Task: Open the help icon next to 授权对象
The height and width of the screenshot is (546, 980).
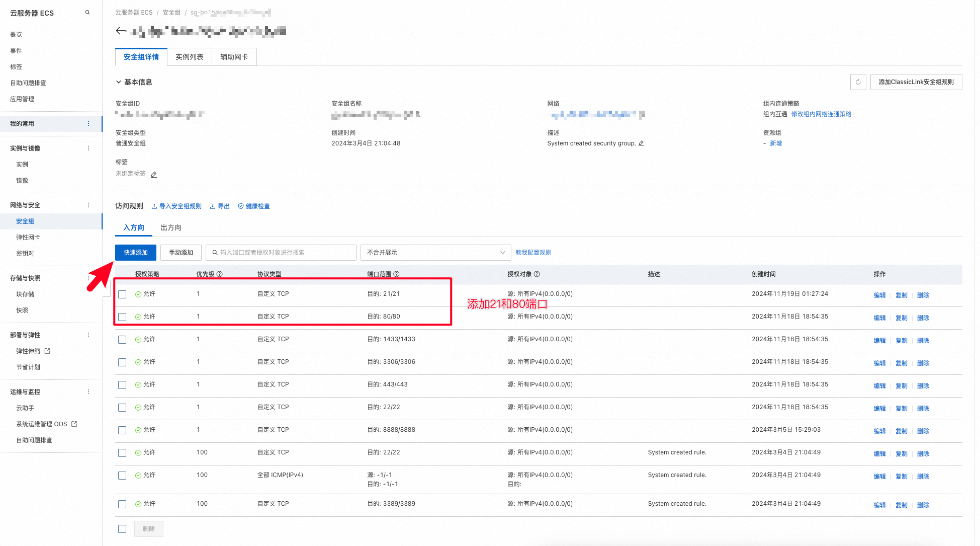Action: 537,274
